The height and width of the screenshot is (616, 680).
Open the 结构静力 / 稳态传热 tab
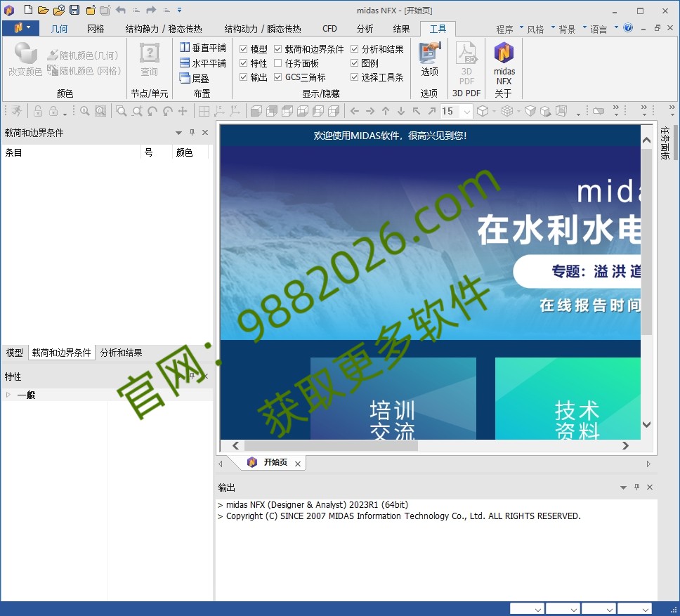164,29
